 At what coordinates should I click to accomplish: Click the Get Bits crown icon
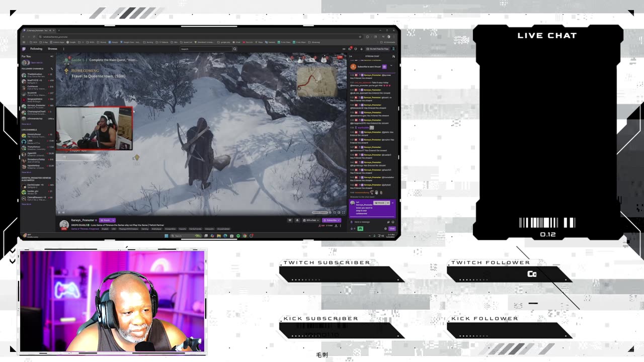tap(361, 49)
